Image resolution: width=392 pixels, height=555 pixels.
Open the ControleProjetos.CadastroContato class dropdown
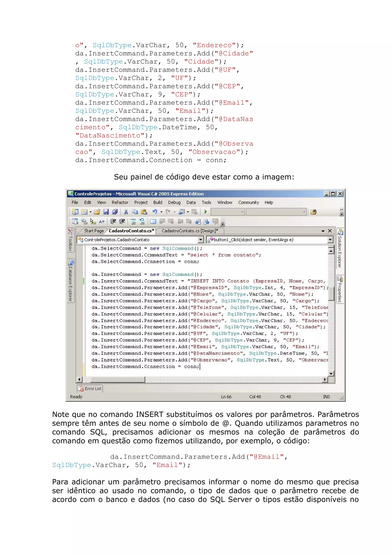[x=140, y=240]
